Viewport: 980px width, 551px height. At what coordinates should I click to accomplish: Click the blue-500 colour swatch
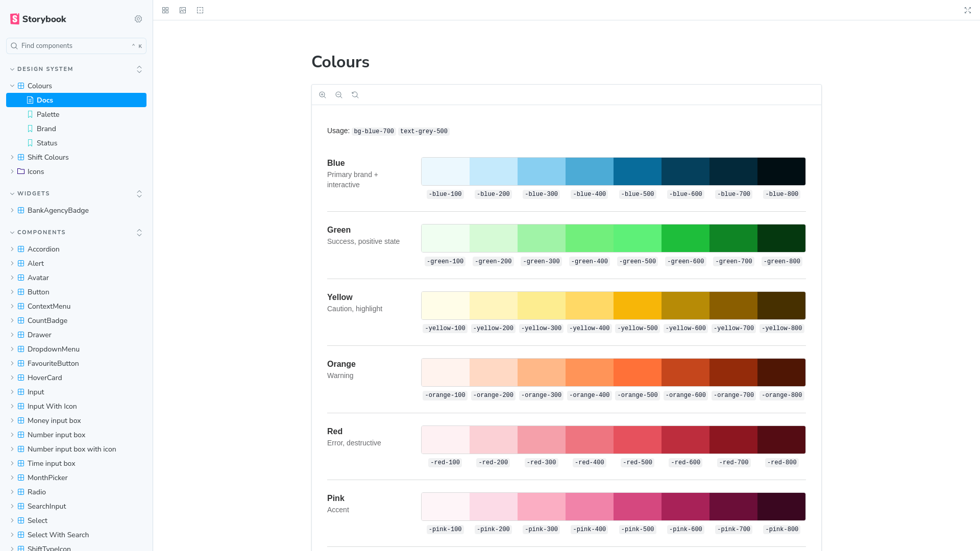point(637,171)
